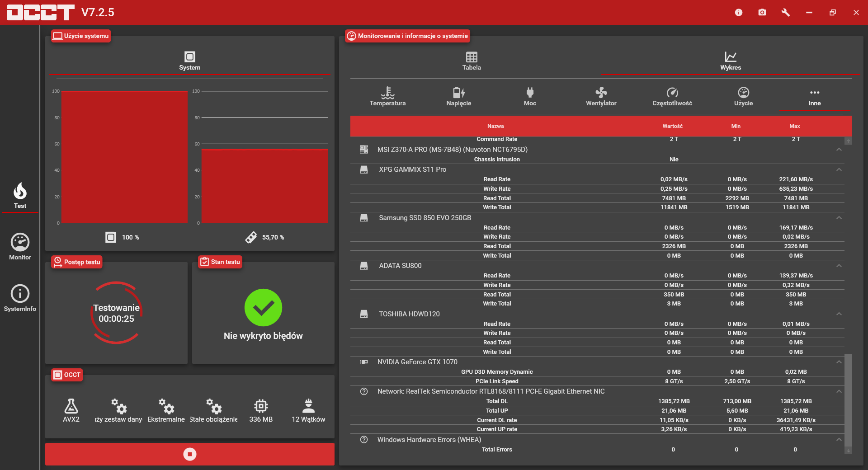868x470 pixels.
Task: Stop the running test
Action: tap(190, 454)
